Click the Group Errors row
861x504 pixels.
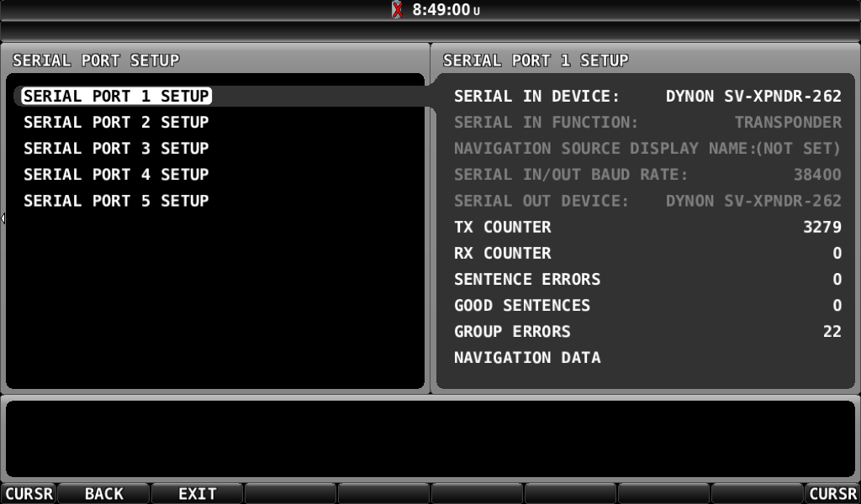pyautogui.click(x=647, y=331)
